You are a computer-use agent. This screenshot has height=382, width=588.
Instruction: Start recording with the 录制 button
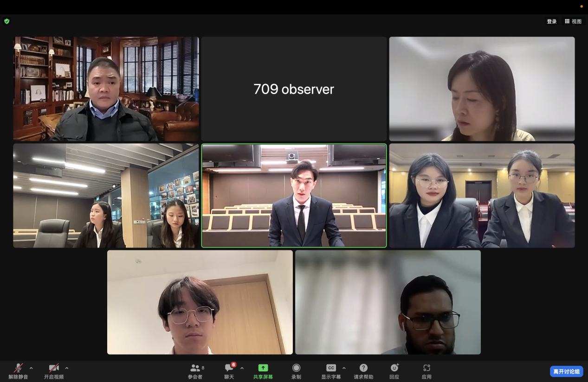[296, 368]
